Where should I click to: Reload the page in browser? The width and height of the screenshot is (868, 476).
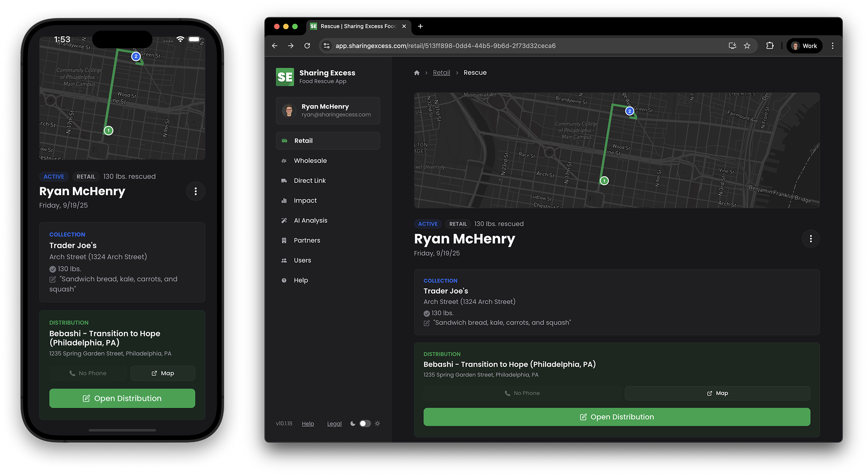pyautogui.click(x=307, y=46)
